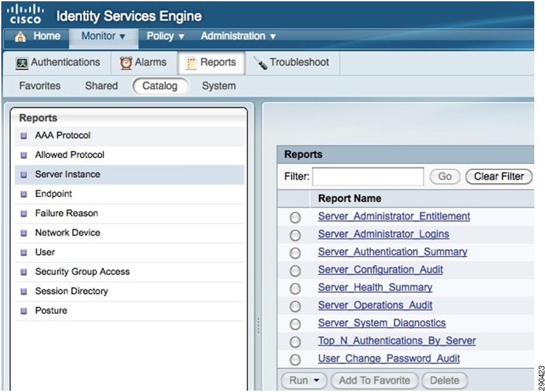
Task: Open the Shared reports sub-tab
Action: (101, 86)
